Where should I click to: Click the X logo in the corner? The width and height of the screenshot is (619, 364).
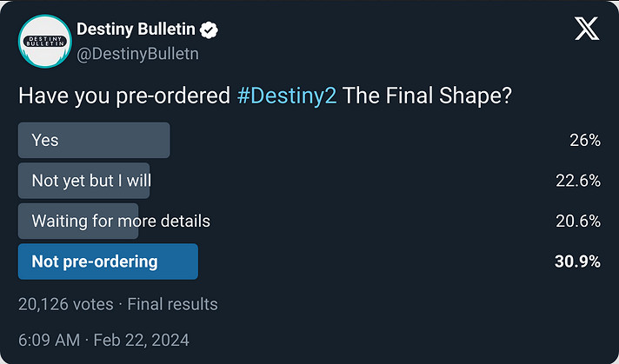point(587,30)
